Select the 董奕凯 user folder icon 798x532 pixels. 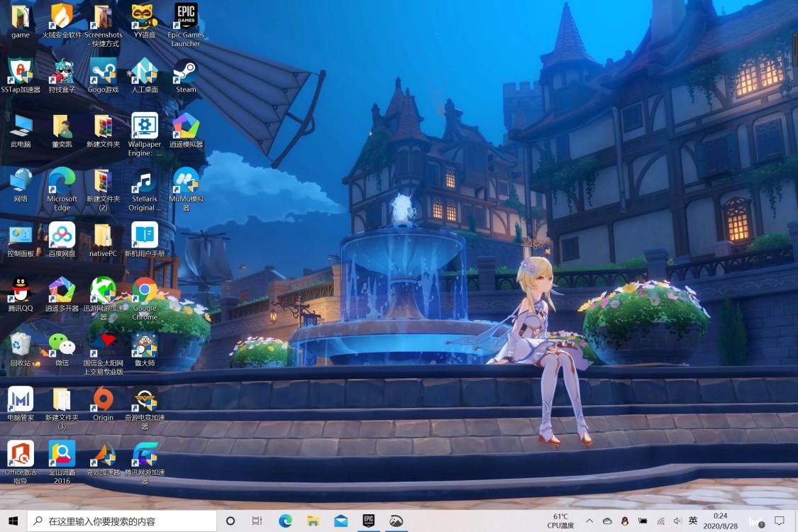tap(62, 131)
